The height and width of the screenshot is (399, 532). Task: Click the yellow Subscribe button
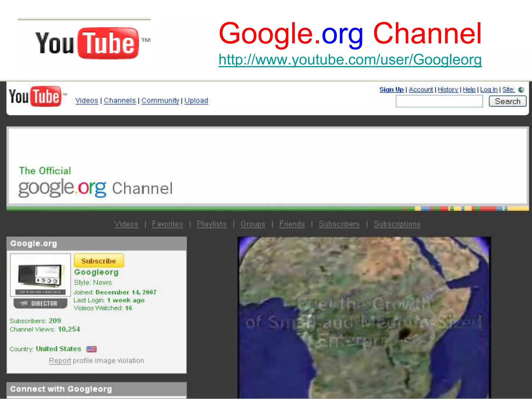click(x=99, y=261)
